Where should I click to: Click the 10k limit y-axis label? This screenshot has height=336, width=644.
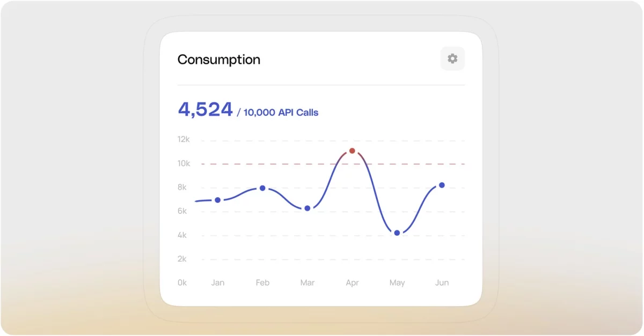tap(184, 163)
